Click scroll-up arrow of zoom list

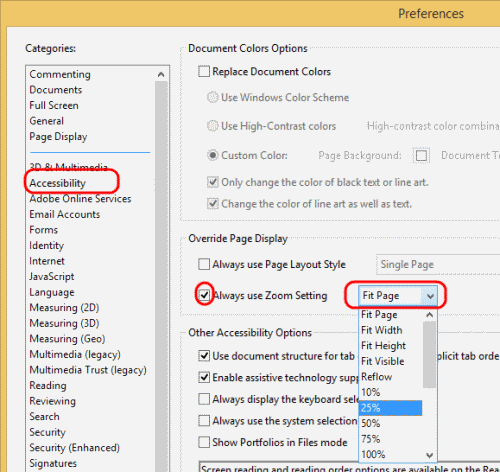pos(430,315)
